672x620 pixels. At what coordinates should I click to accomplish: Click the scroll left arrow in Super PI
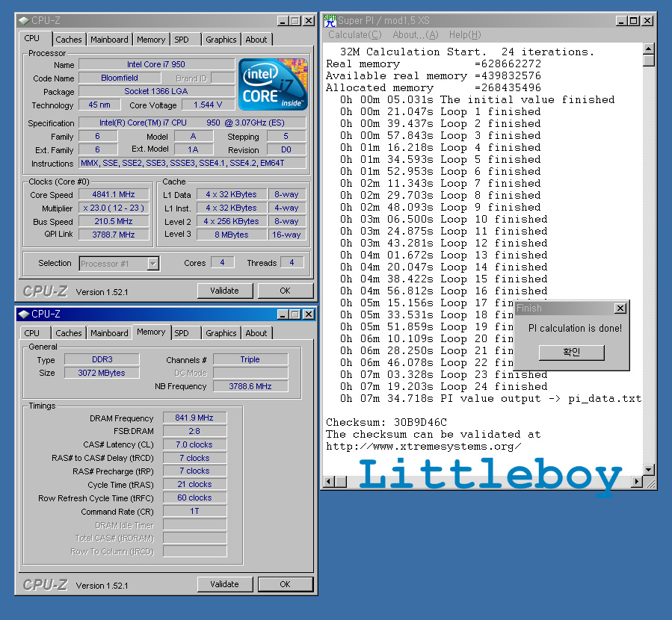pyautogui.click(x=329, y=482)
